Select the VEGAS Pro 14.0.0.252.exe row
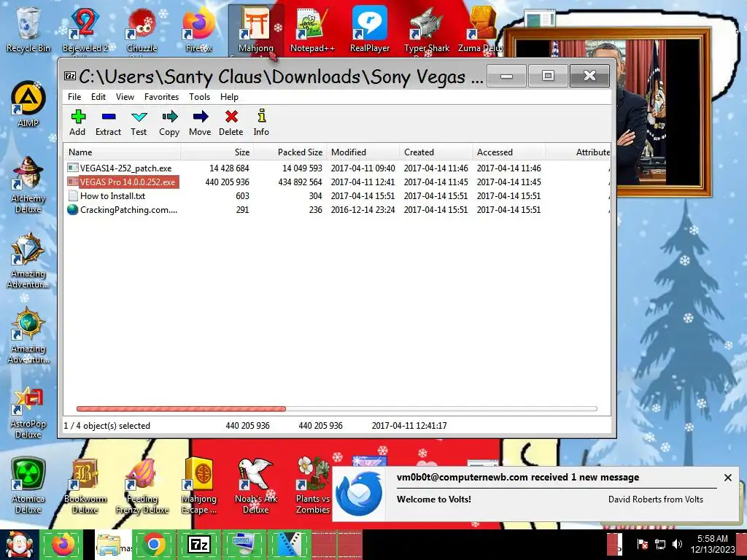747x560 pixels. coord(337,182)
